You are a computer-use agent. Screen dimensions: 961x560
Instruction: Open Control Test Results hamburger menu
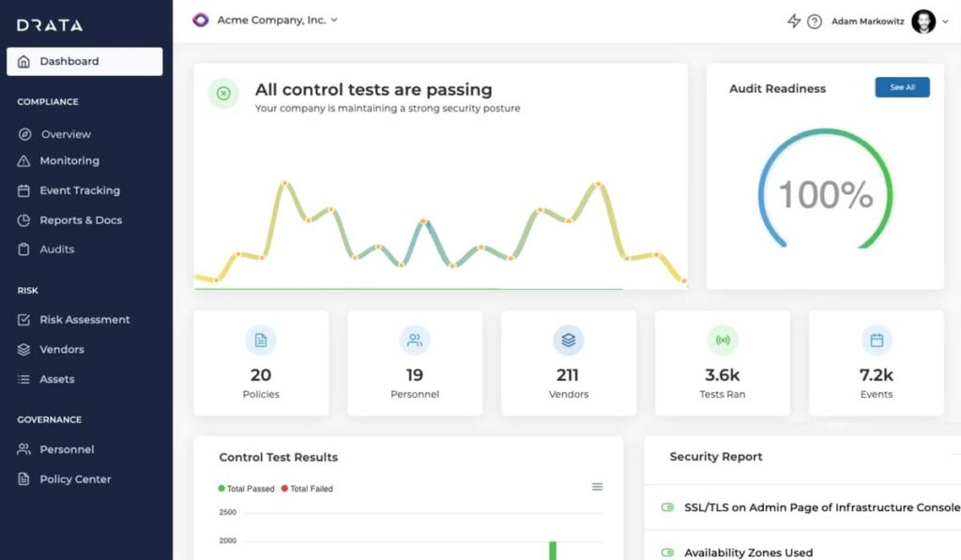coord(597,487)
